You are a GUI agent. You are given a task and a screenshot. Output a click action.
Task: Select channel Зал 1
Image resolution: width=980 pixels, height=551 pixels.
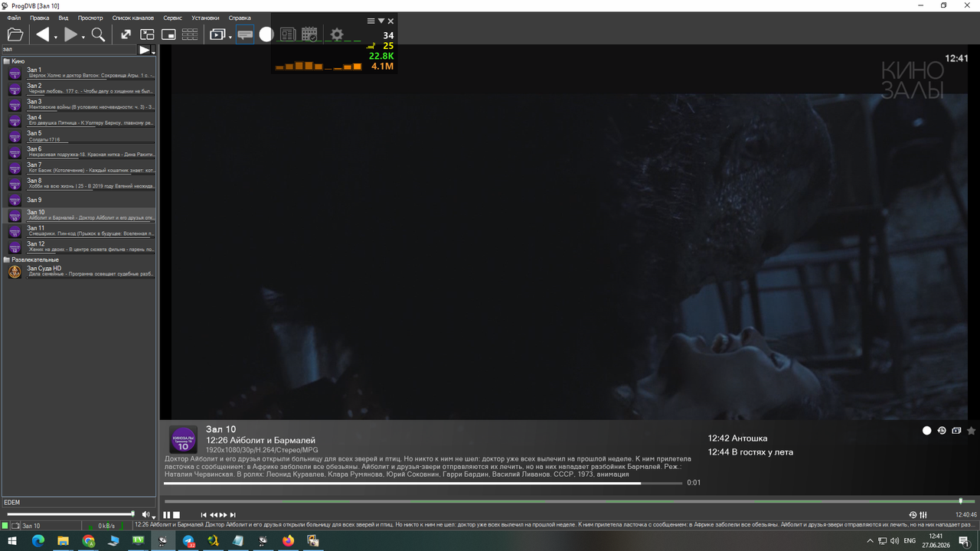tap(80, 73)
